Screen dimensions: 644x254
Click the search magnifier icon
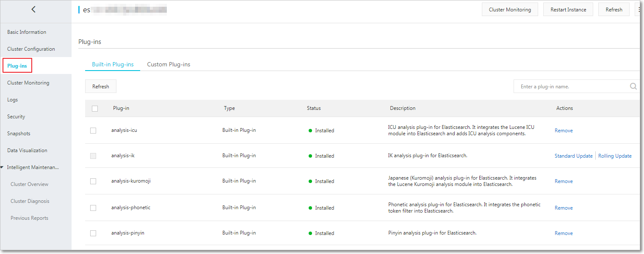(x=633, y=86)
